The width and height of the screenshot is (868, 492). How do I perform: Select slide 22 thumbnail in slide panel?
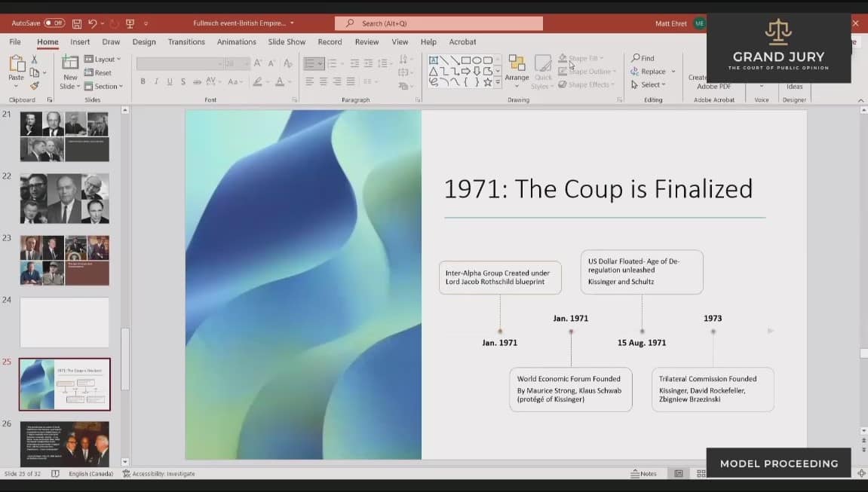pos(64,198)
